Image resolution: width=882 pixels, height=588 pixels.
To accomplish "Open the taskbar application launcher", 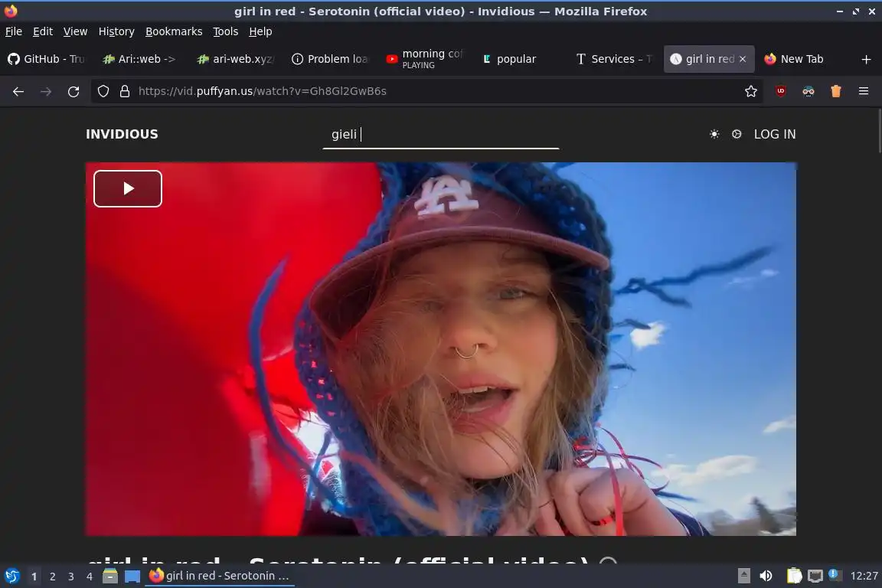I will (11, 577).
